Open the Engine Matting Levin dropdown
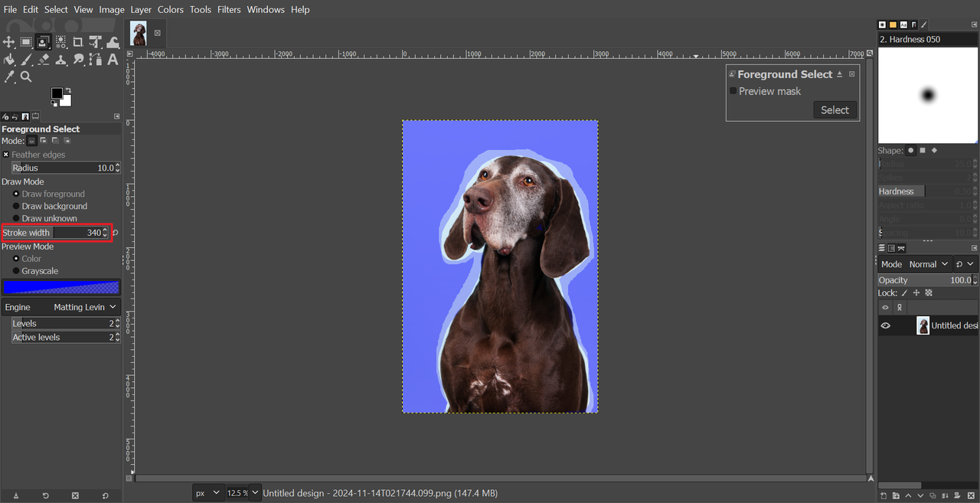Image resolution: width=980 pixels, height=503 pixels. pyautogui.click(x=61, y=307)
